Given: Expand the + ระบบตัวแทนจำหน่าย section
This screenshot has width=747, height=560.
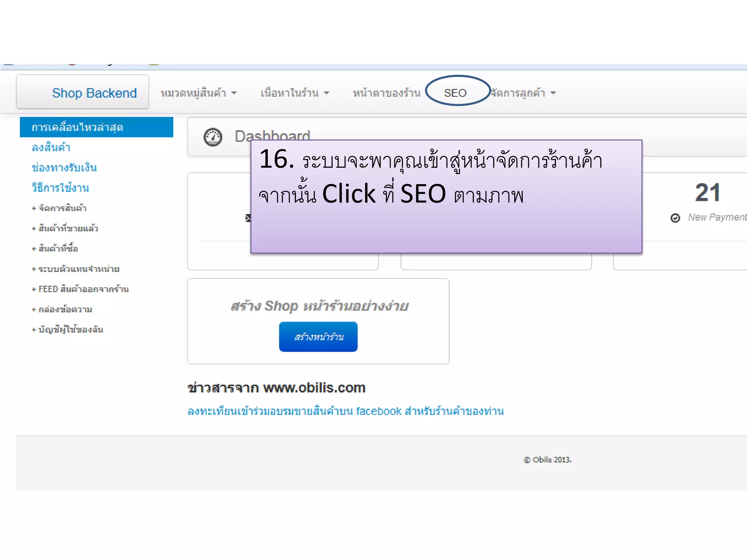Looking at the screenshot, I should (x=76, y=269).
